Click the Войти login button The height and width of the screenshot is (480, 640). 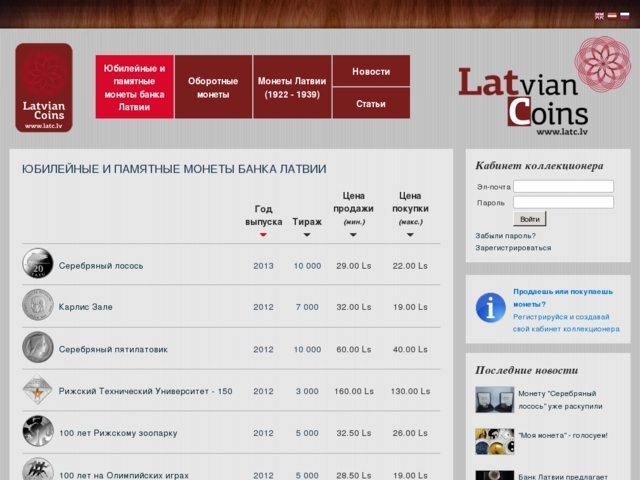[x=529, y=219]
